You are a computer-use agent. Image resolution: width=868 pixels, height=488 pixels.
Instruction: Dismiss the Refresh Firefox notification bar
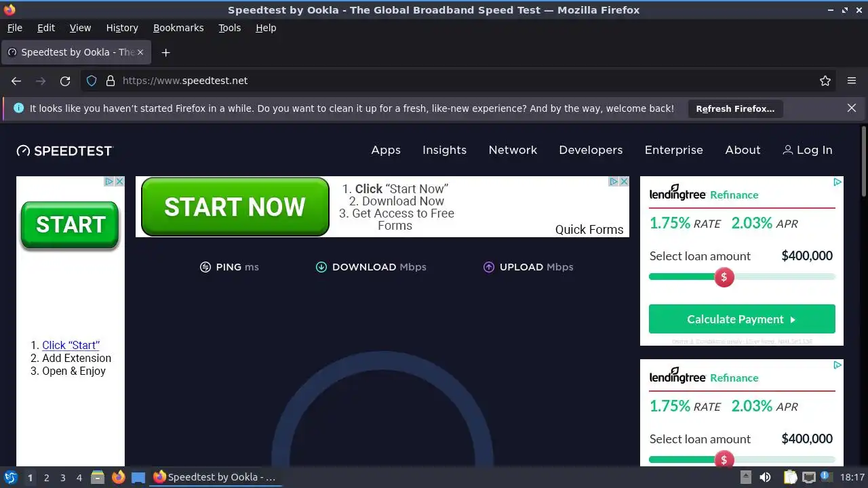pos(852,108)
